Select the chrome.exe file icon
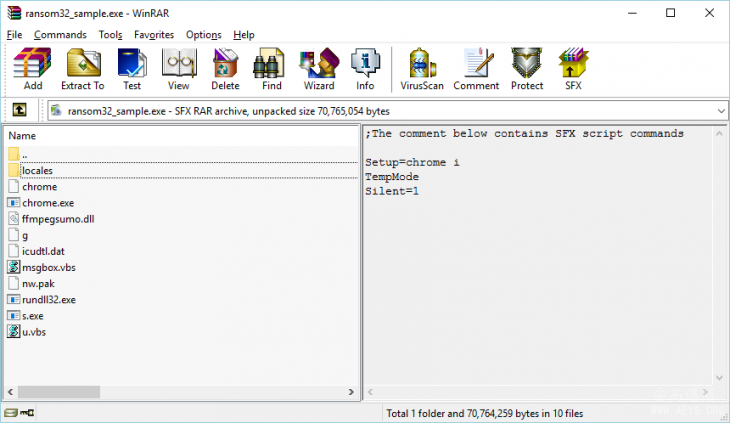 point(14,203)
